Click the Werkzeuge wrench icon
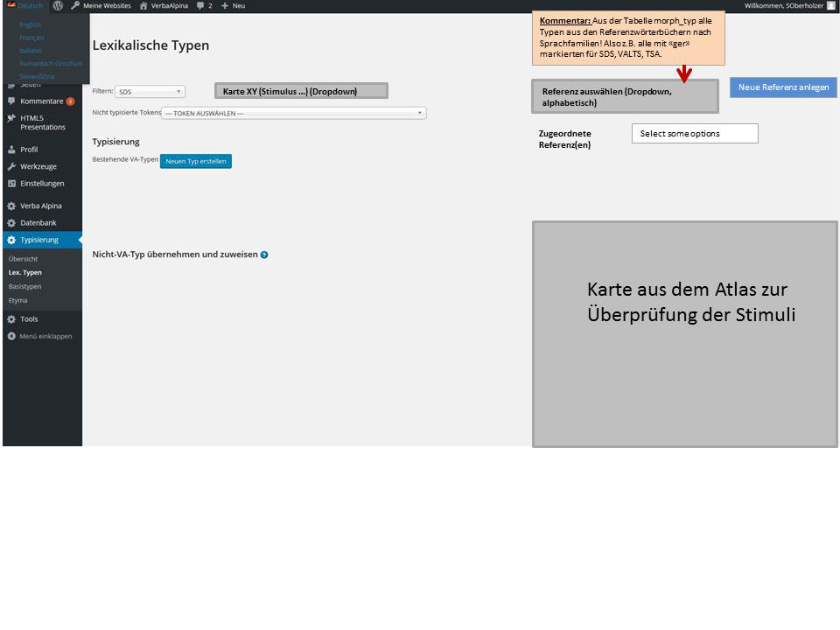 11,166
